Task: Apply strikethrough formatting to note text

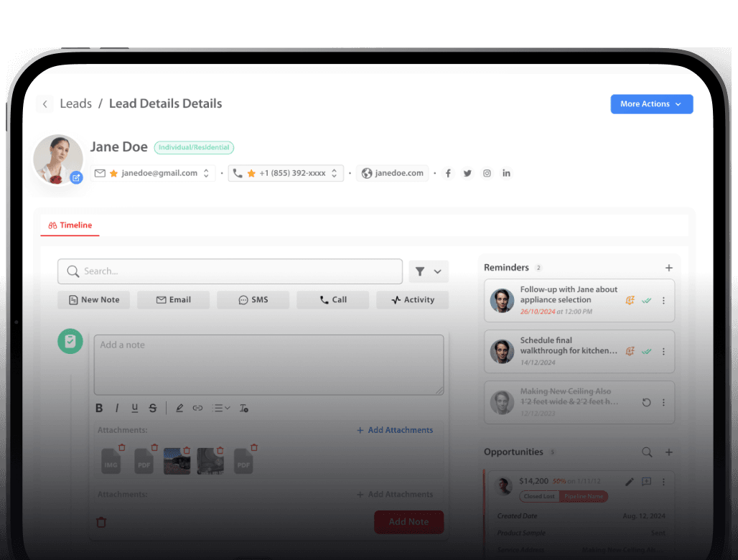Action: point(152,408)
